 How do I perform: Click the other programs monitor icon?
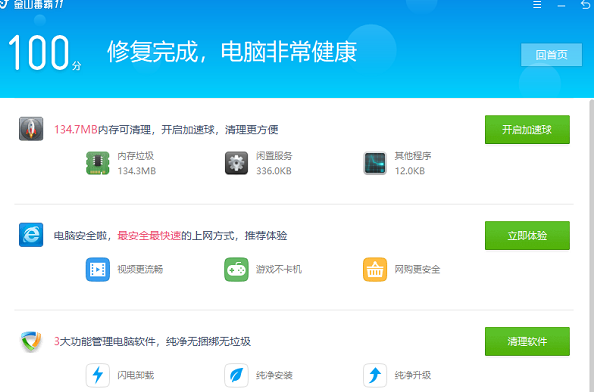click(375, 163)
